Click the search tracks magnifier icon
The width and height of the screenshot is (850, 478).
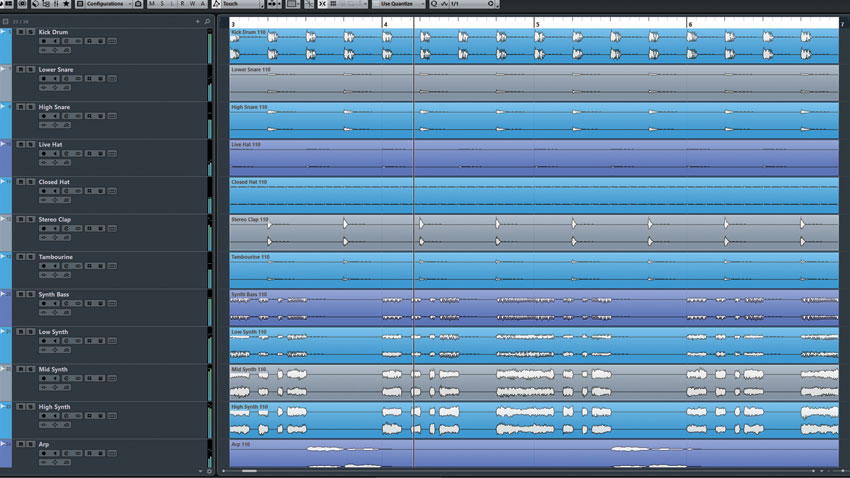207,22
